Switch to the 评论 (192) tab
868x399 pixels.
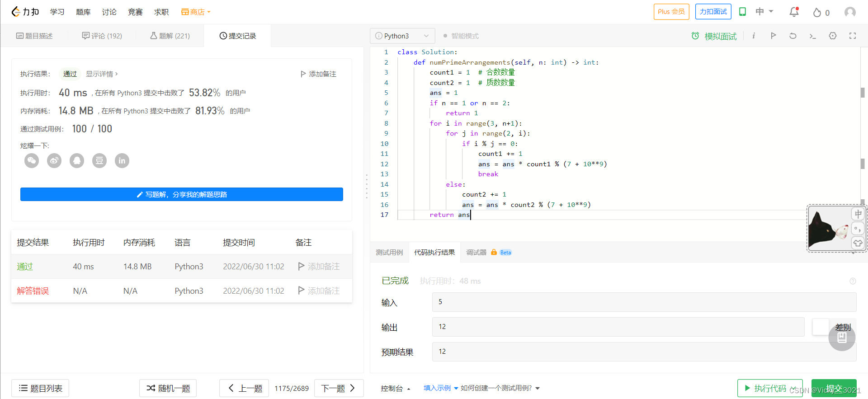click(x=102, y=36)
